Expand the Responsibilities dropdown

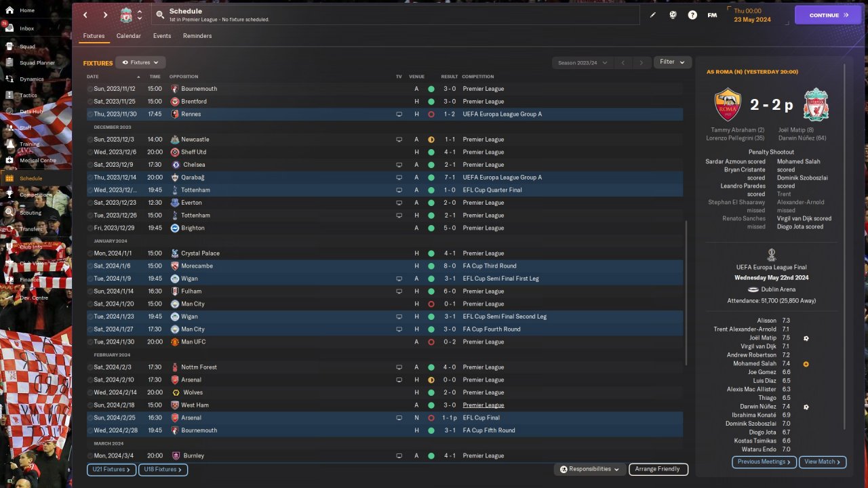(590, 469)
